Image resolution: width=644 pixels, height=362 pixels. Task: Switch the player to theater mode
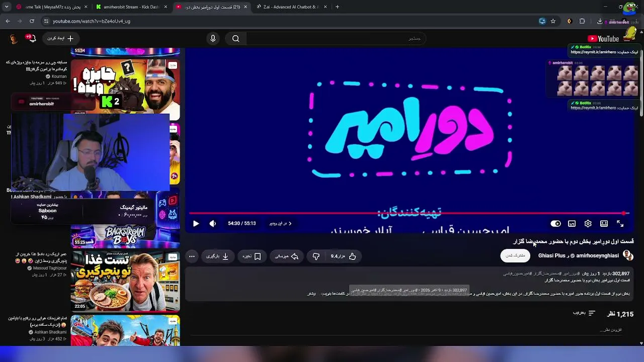(604, 224)
